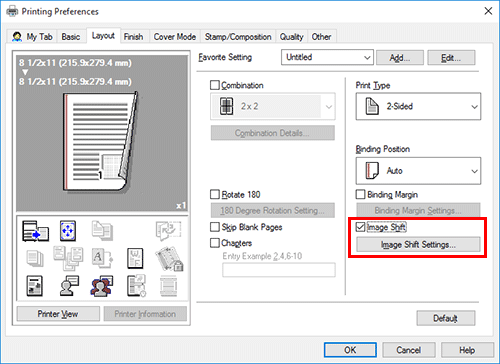This screenshot has width=500, height=364.
Task: Click the printer-to-page output icon
Action: click(x=35, y=231)
